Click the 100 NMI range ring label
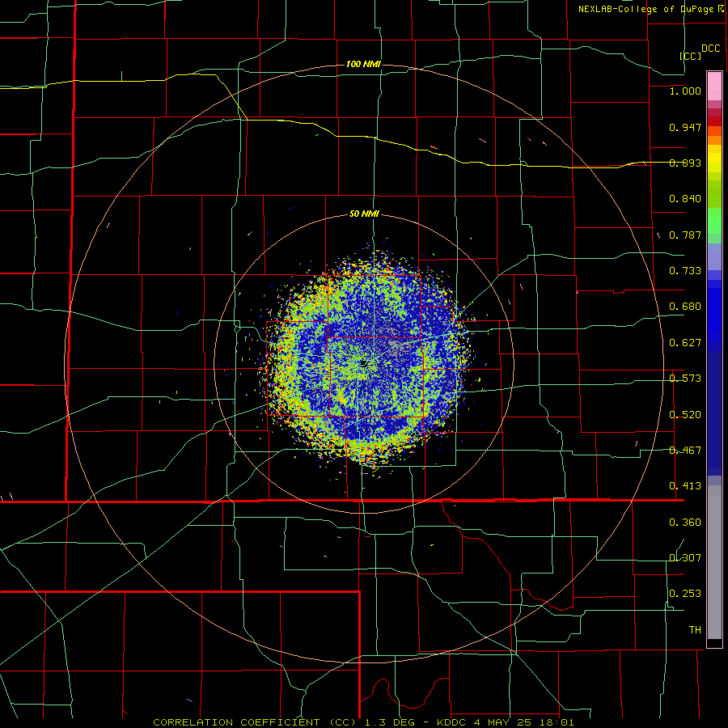 pos(363,64)
